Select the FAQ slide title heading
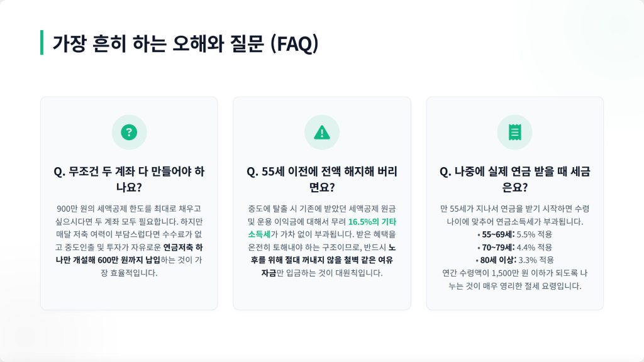The width and height of the screenshot is (644, 362). click(186, 43)
